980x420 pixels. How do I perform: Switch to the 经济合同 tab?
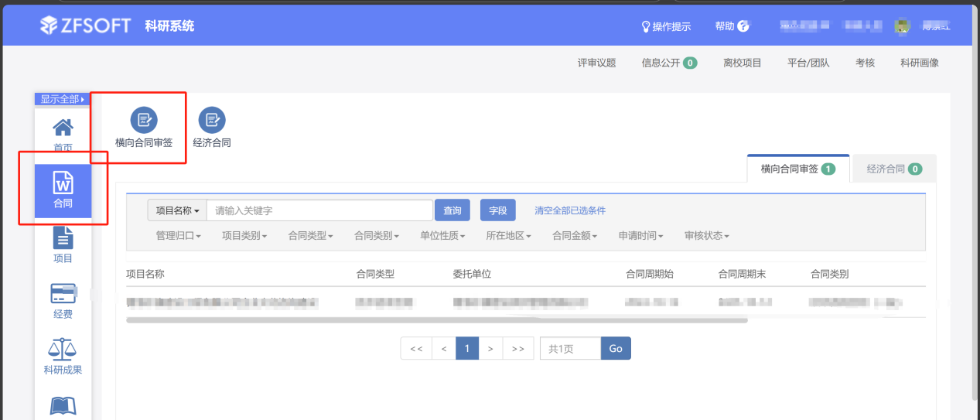pyautogui.click(x=893, y=169)
